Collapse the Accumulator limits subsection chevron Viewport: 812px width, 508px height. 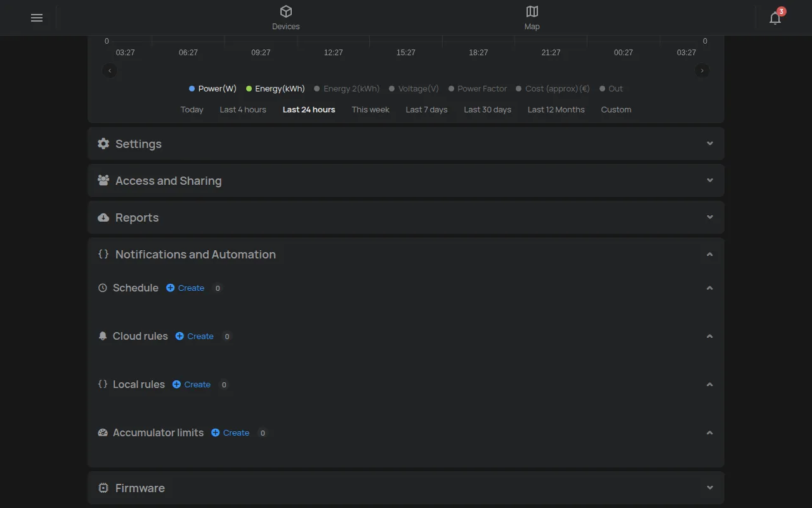pos(710,433)
